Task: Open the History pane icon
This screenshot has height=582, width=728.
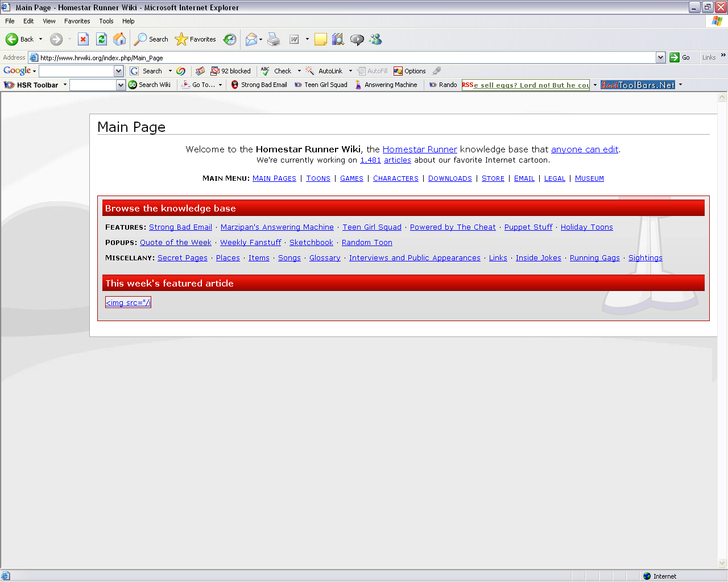Action: tap(230, 39)
